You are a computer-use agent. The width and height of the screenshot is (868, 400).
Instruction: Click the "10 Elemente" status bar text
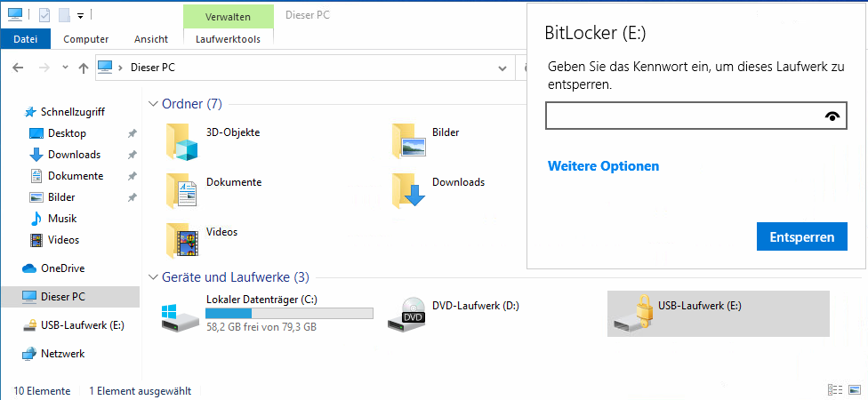coord(42,391)
